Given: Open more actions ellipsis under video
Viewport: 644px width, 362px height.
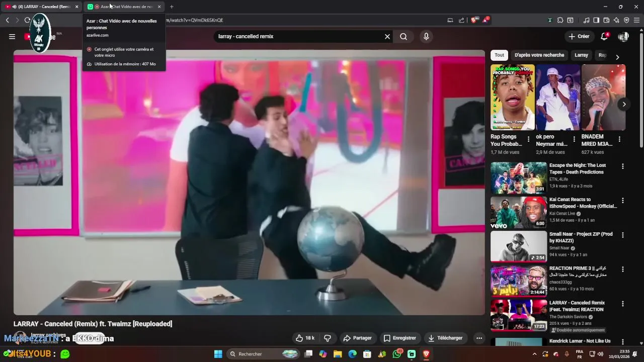Looking at the screenshot, I should [479, 338].
